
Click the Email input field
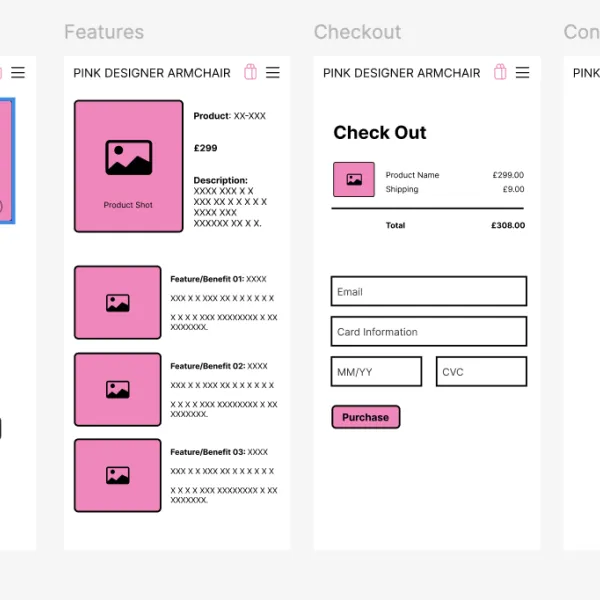(x=429, y=291)
